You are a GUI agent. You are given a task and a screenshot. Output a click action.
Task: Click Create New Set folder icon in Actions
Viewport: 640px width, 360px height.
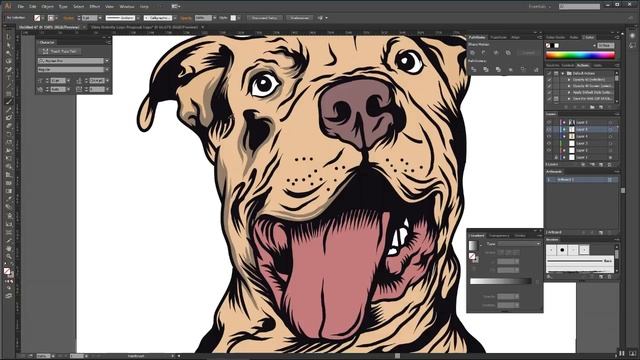click(592, 107)
